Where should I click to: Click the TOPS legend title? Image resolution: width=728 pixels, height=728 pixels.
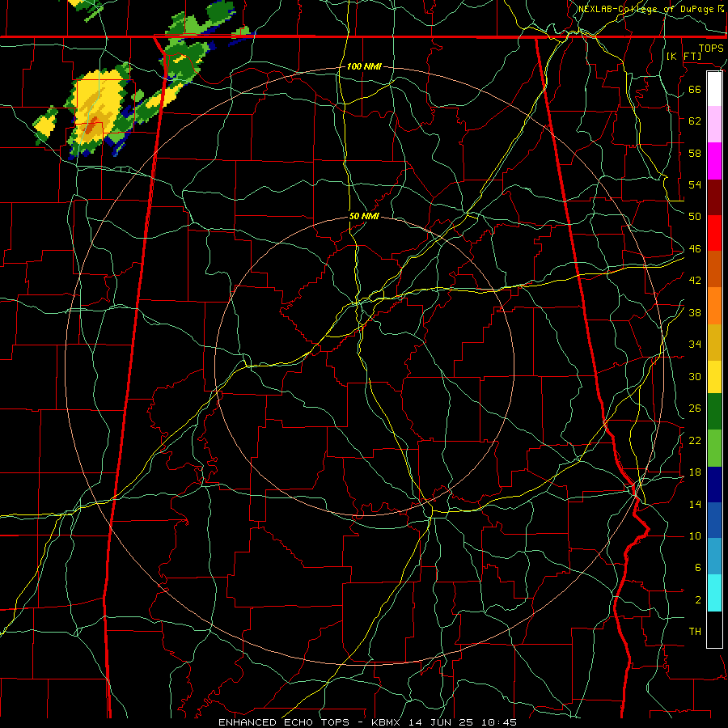pos(711,48)
